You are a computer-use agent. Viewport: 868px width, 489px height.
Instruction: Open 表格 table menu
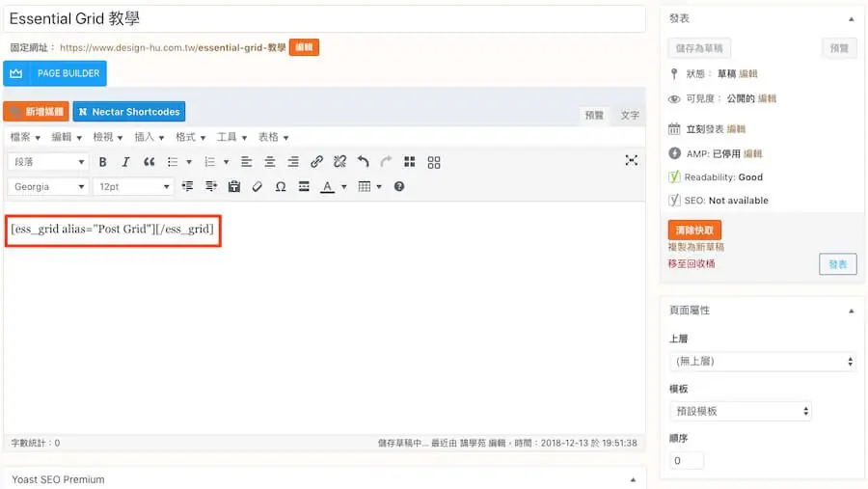click(x=274, y=137)
